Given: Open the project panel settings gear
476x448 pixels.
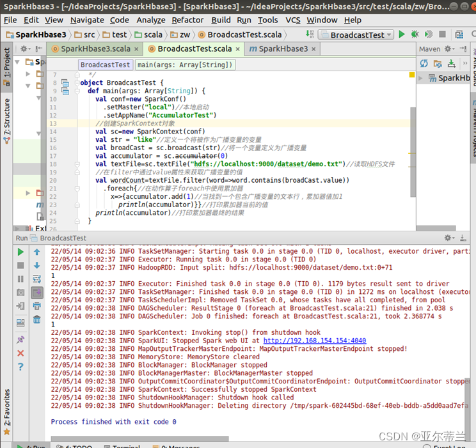Looking at the screenshot, I should coord(25,49).
